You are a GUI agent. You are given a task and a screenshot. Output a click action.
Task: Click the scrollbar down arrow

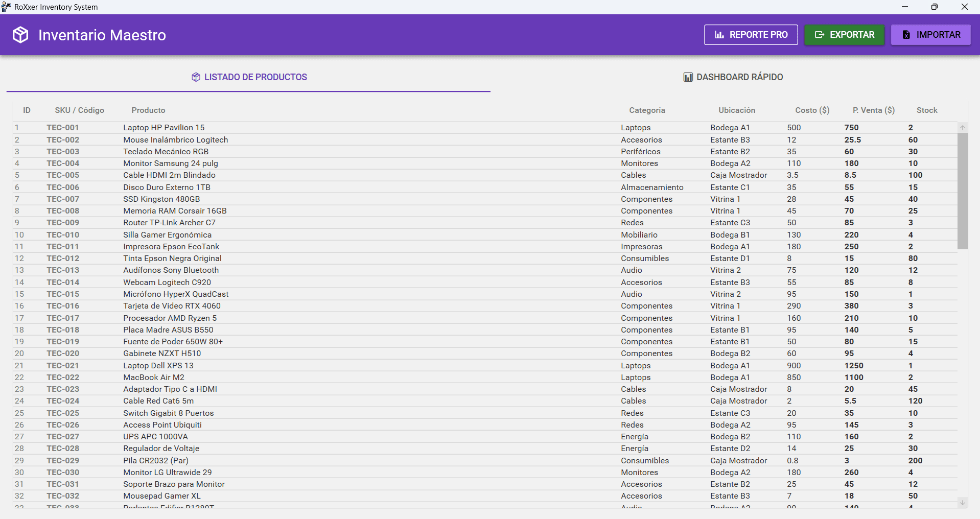coord(963,503)
